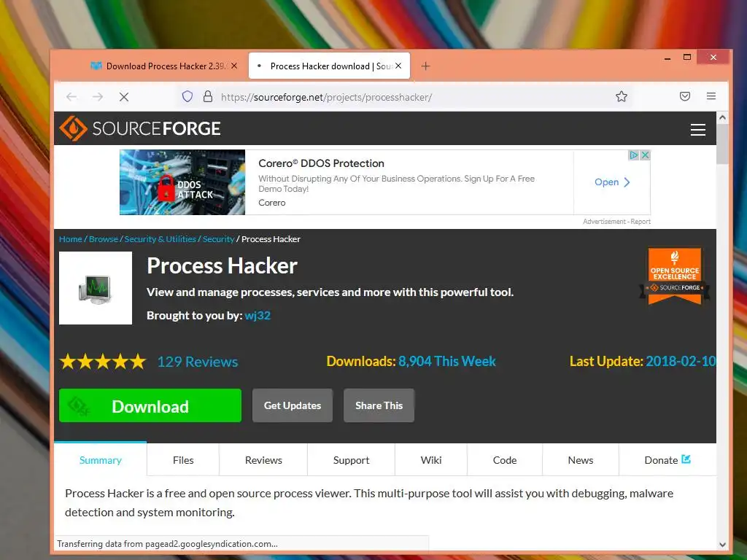Follow the Security & Utilities breadcrumb
This screenshot has height=560, width=747.
pyautogui.click(x=160, y=239)
